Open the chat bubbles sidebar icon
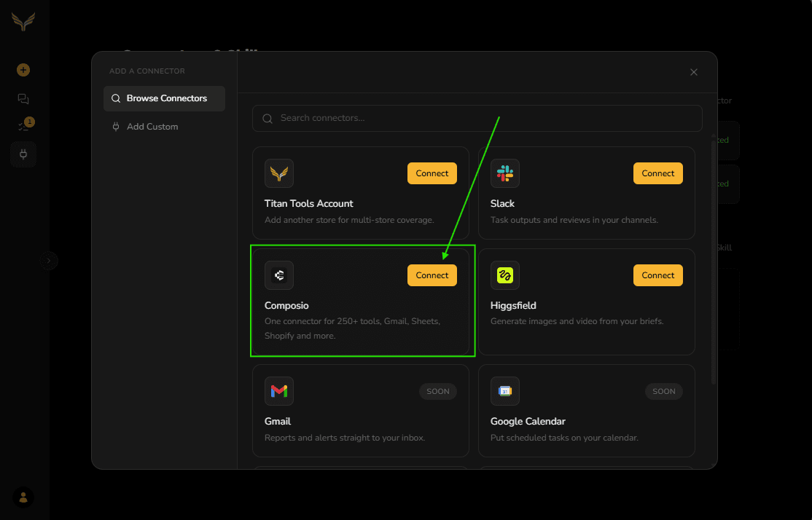Image resolution: width=812 pixels, height=520 pixels. point(23,99)
